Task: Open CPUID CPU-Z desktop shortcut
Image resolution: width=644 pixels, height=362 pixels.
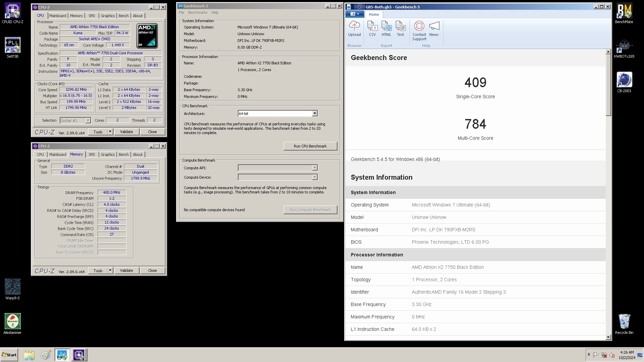Action: coord(13,13)
